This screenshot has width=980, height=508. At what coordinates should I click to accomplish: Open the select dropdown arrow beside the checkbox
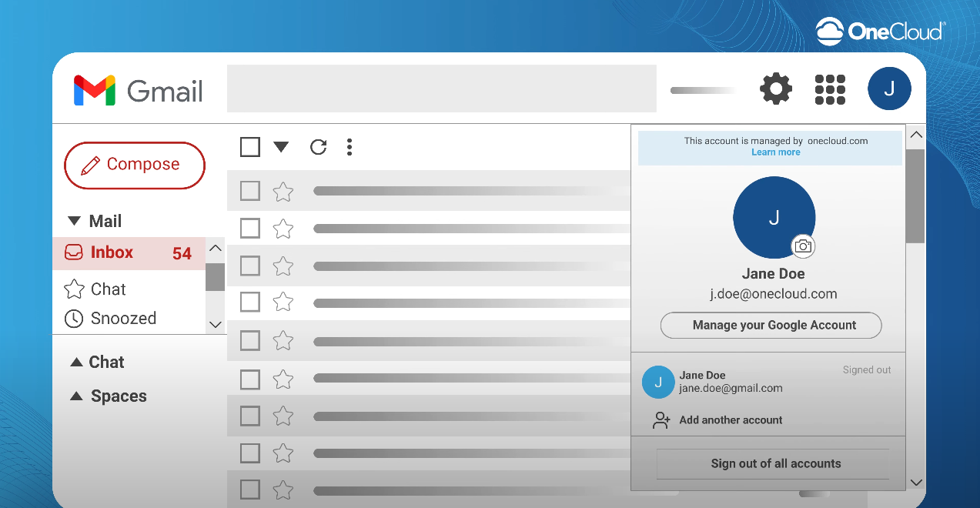point(281,147)
